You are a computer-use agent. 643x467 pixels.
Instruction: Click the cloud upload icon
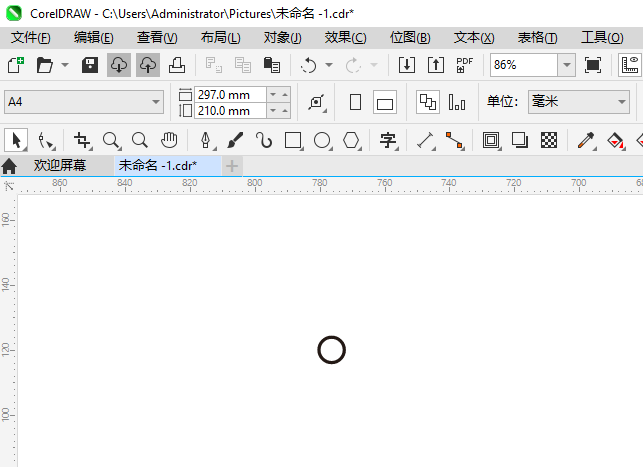click(148, 65)
